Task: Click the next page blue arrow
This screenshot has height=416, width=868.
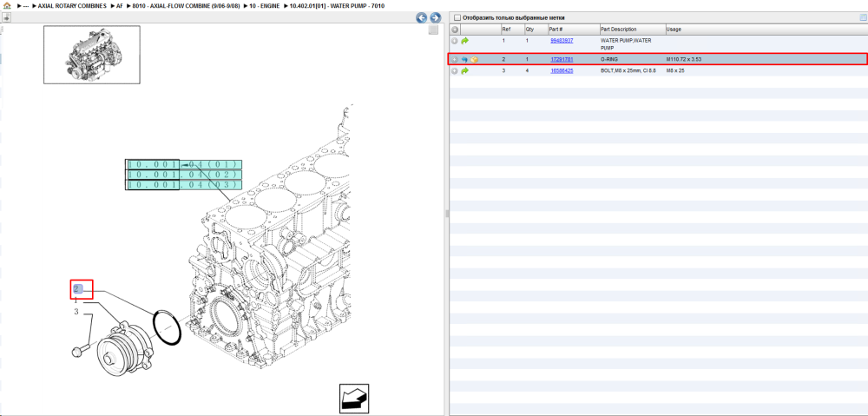Action: (x=435, y=17)
